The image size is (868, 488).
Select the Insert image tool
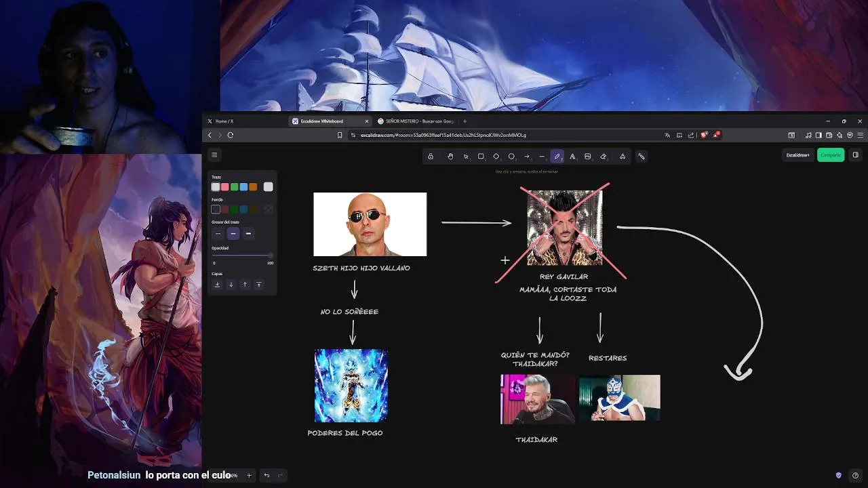coord(588,157)
